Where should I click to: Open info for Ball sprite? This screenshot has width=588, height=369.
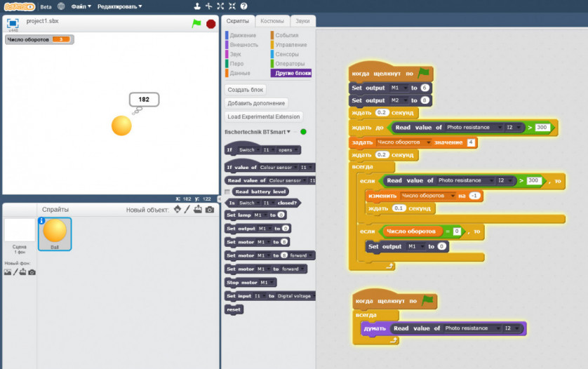click(41, 220)
